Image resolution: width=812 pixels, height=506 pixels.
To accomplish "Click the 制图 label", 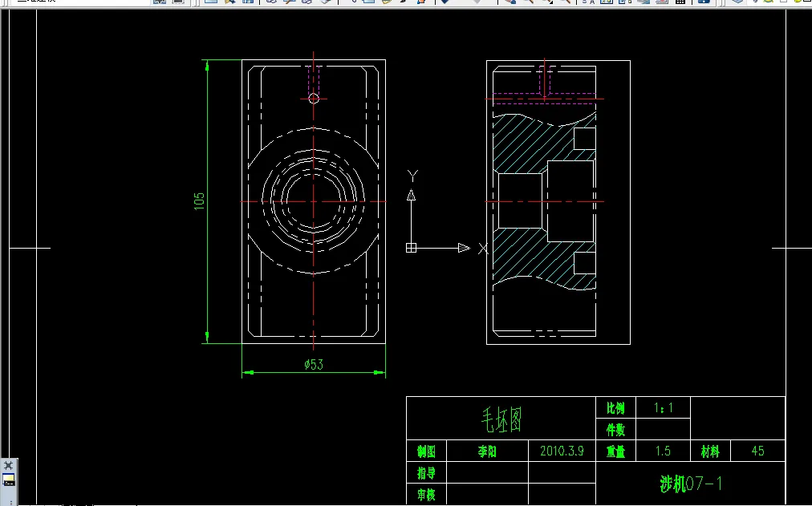I will [x=426, y=451].
